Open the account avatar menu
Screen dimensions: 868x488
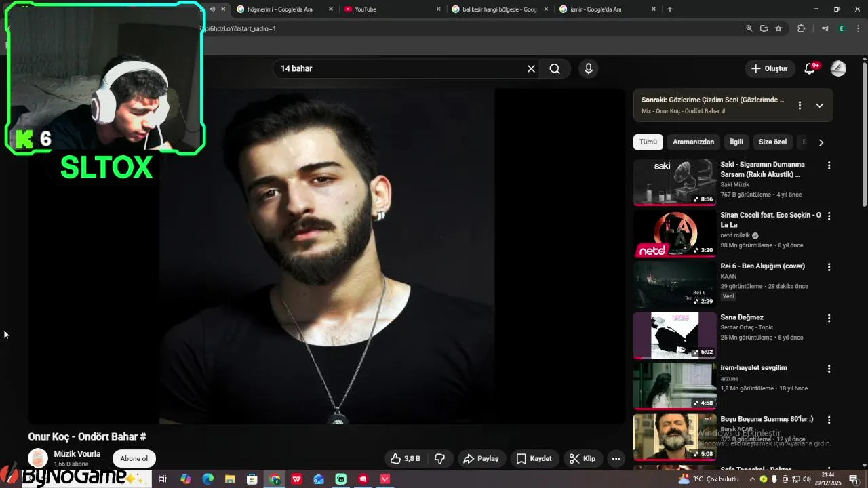(838, 68)
